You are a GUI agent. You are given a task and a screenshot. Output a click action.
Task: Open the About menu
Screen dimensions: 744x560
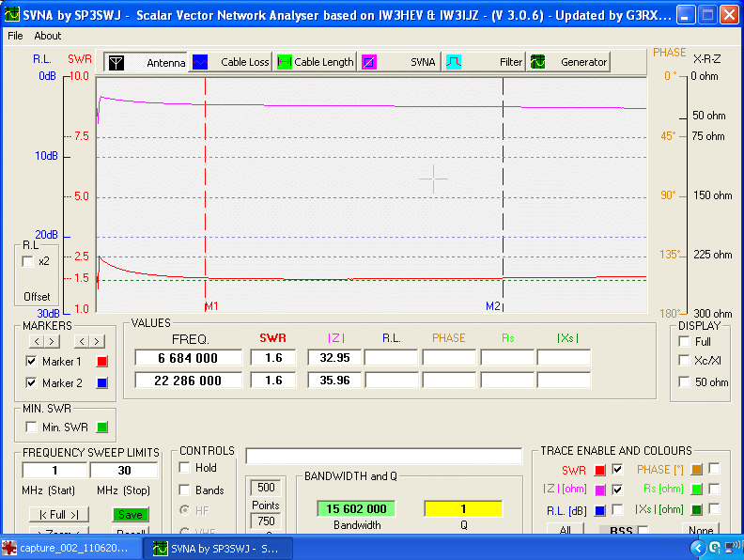click(47, 36)
